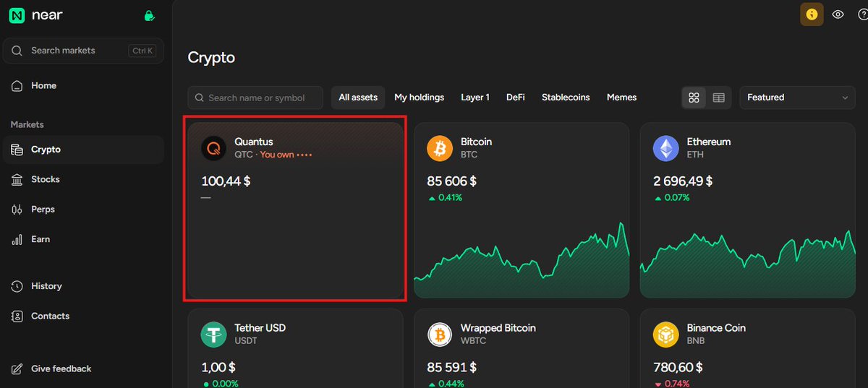Open the Stocks section
This screenshot has height=388, width=868.
tap(83, 179)
